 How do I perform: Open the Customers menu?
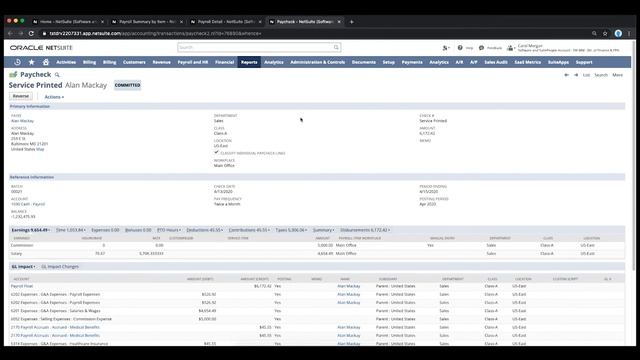point(134,62)
